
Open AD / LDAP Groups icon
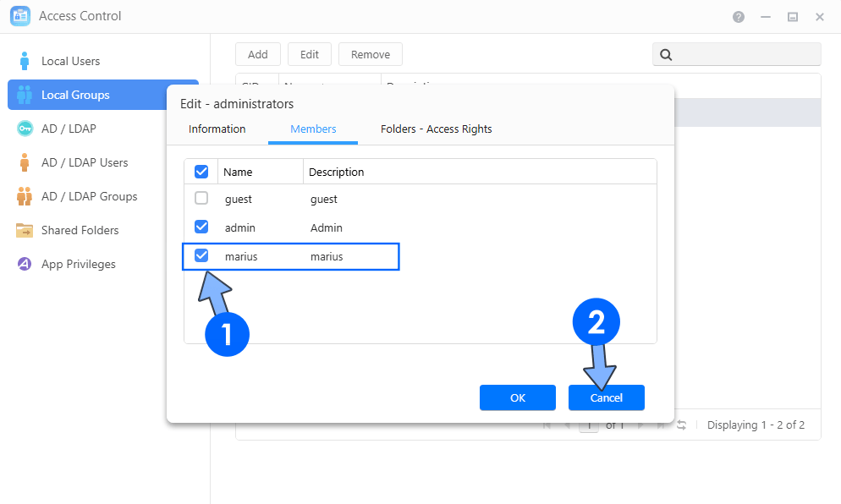tap(25, 196)
